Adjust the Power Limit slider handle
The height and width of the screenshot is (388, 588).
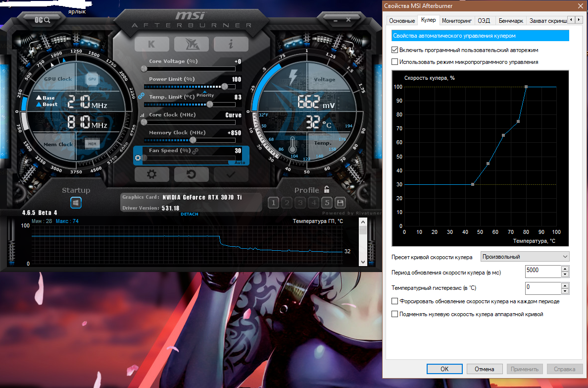(x=224, y=86)
